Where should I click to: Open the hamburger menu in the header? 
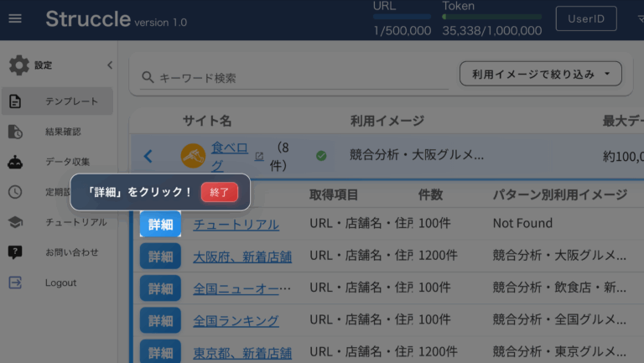pyautogui.click(x=15, y=18)
